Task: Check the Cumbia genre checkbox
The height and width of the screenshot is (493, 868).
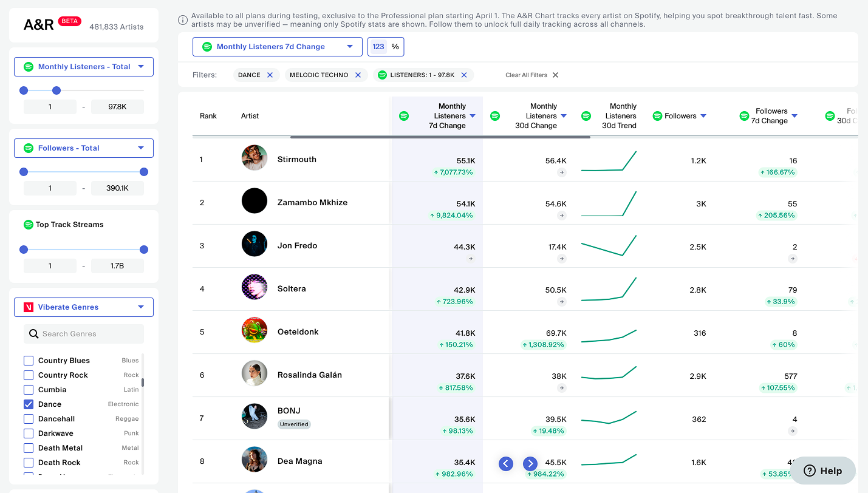Action: point(29,390)
